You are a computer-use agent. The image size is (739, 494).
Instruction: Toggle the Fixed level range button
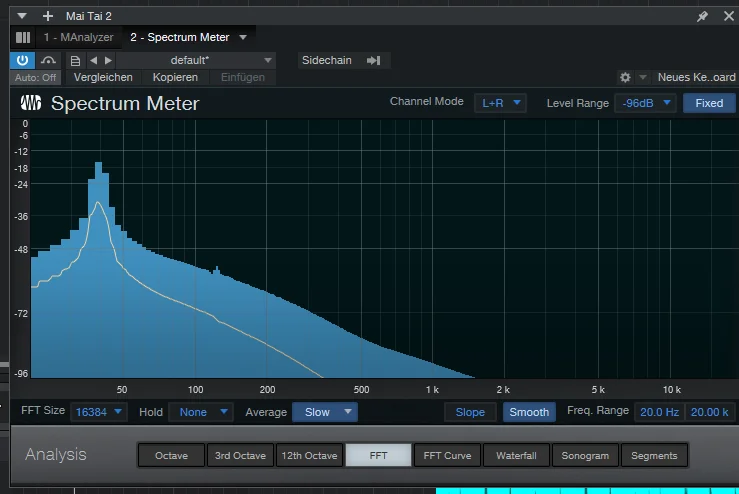point(709,103)
